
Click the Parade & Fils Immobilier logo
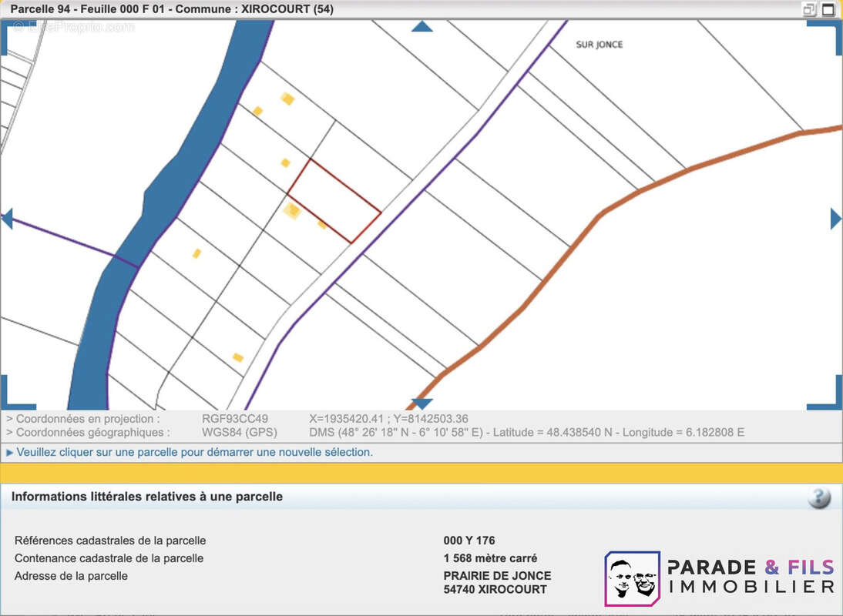[x=720, y=577]
